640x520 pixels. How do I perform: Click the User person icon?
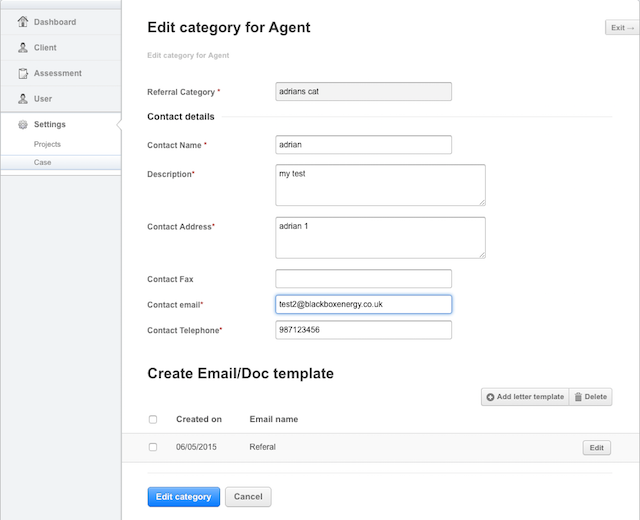(23, 98)
